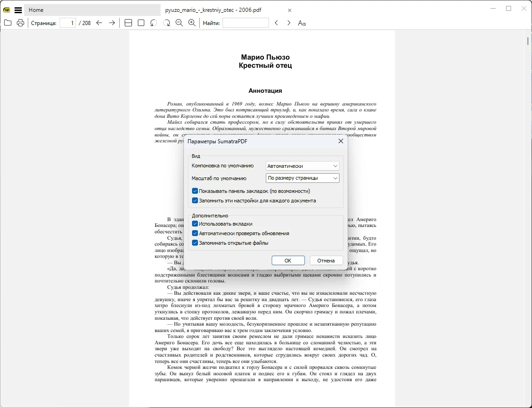This screenshot has height=408, width=532.
Task: Find previous match arrow
Action: coord(276,23)
